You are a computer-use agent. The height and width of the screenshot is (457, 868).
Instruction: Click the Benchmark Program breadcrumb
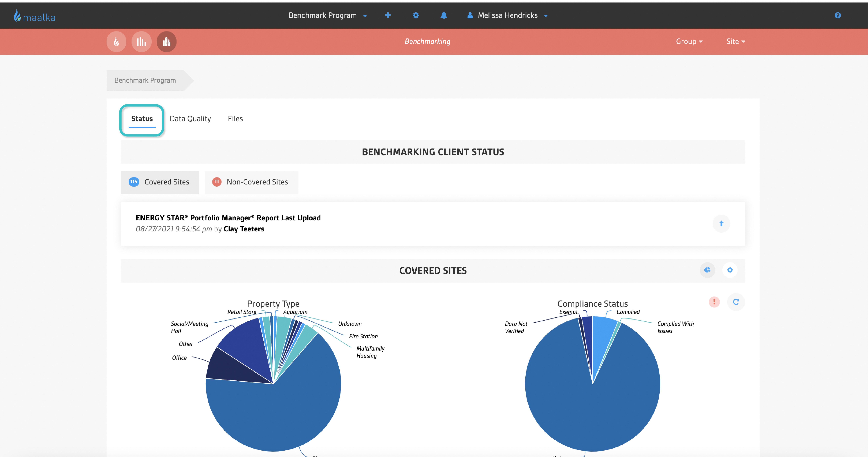(x=145, y=80)
